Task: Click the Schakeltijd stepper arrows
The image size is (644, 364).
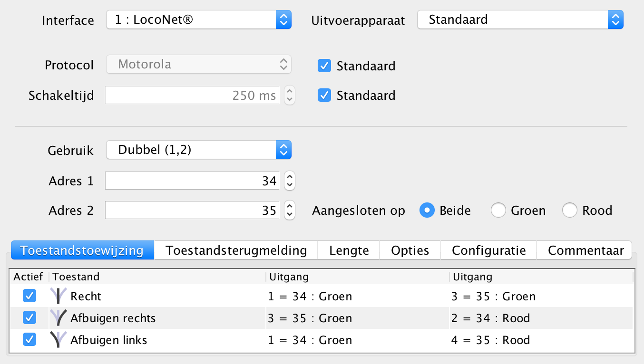Action: click(x=290, y=95)
